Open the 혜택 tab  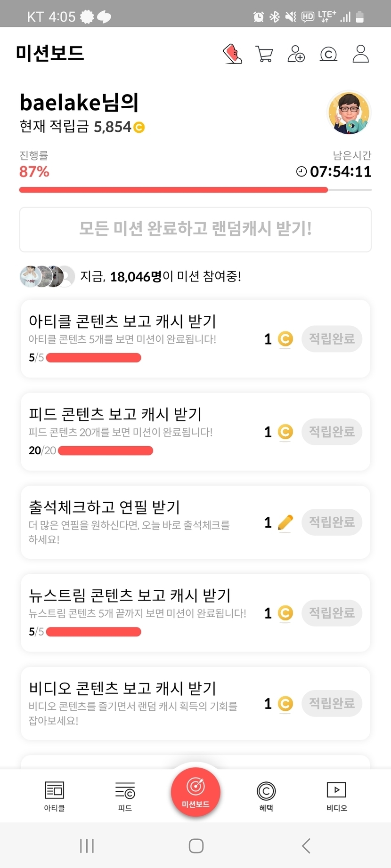tap(266, 796)
